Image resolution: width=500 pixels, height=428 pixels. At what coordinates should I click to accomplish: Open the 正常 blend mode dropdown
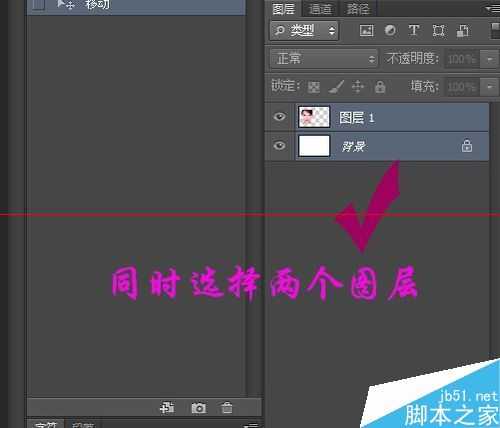[x=324, y=59]
